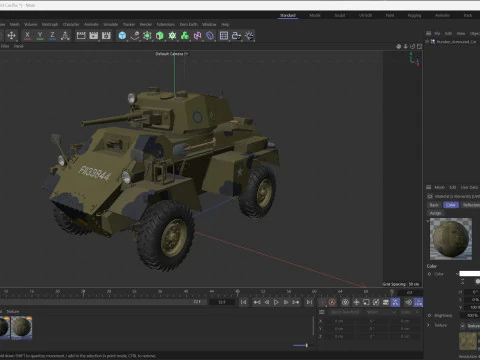Toggle the position key recording icon

[356, 302]
